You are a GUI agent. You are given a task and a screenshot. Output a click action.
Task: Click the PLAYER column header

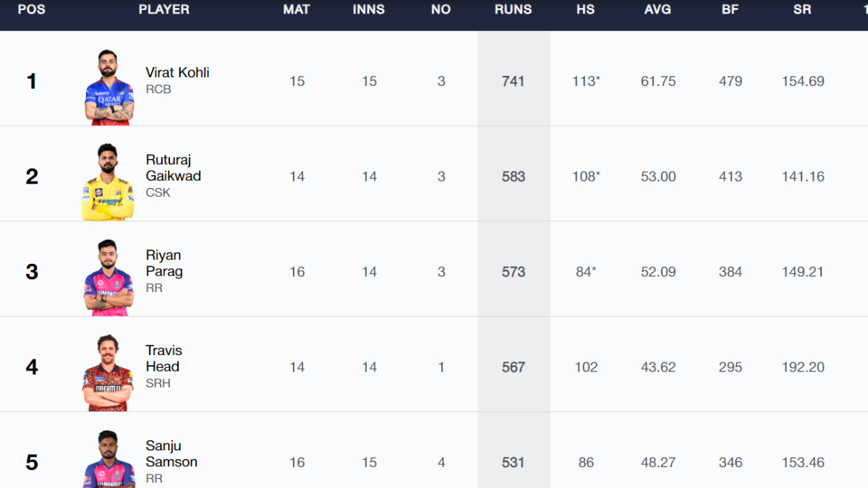click(x=164, y=10)
